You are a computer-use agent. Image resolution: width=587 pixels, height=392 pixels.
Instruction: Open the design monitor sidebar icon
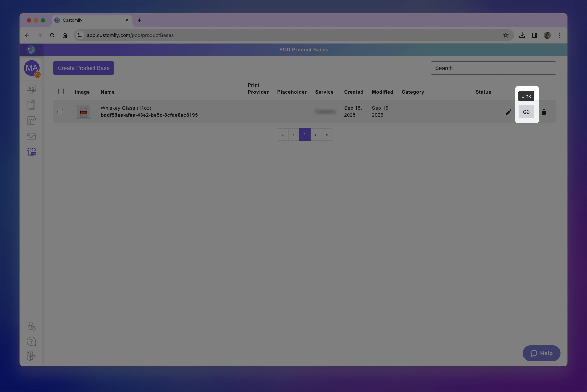[31, 89]
